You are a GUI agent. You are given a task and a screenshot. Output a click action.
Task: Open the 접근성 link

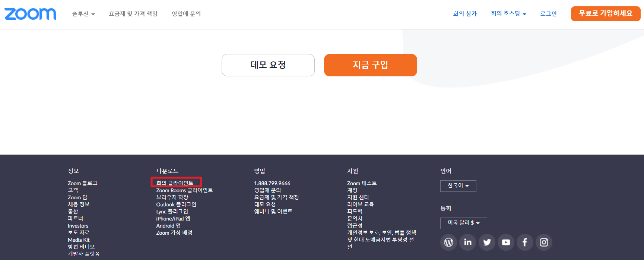(x=355, y=225)
